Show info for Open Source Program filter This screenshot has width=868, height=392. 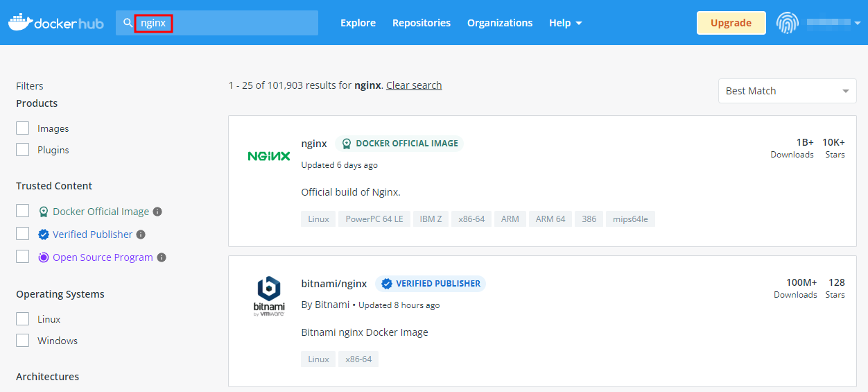coord(162,257)
